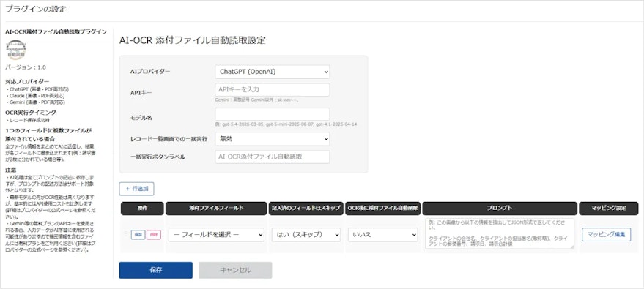Click the OCR実行タイミング sidebar heading
The height and width of the screenshot is (289, 644).
[31, 113]
